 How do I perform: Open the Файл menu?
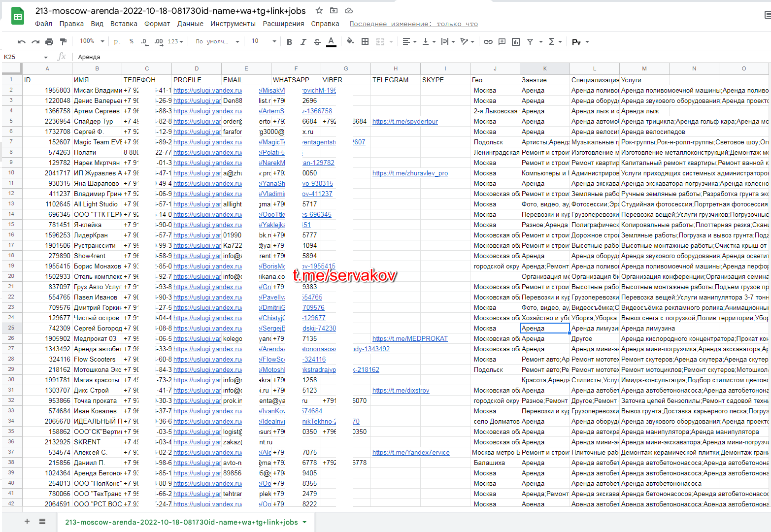coord(43,24)
